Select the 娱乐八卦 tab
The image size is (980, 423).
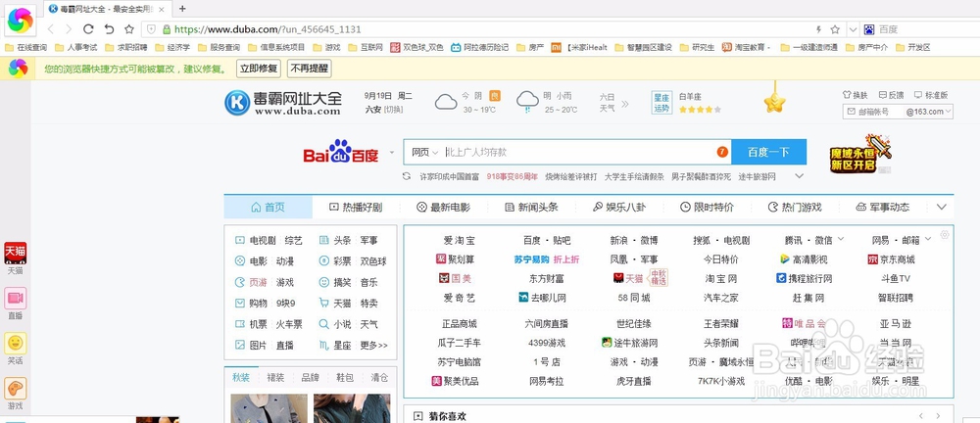tap(618, 207)
